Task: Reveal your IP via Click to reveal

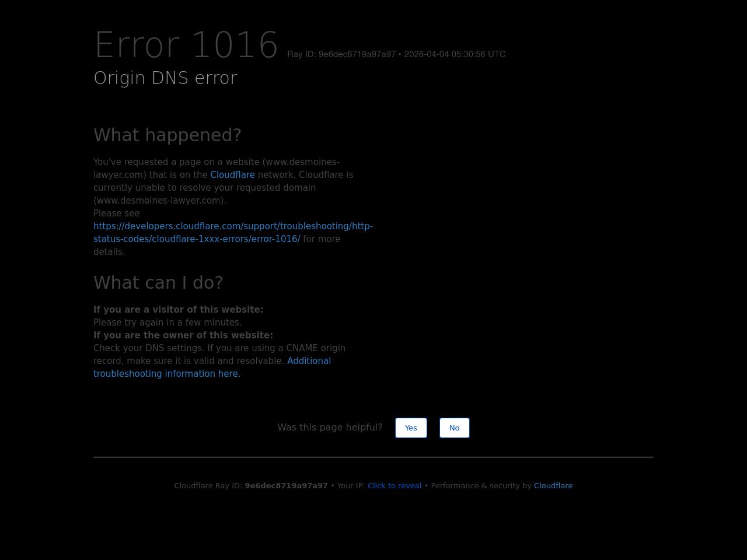Action: click(394, 486)
